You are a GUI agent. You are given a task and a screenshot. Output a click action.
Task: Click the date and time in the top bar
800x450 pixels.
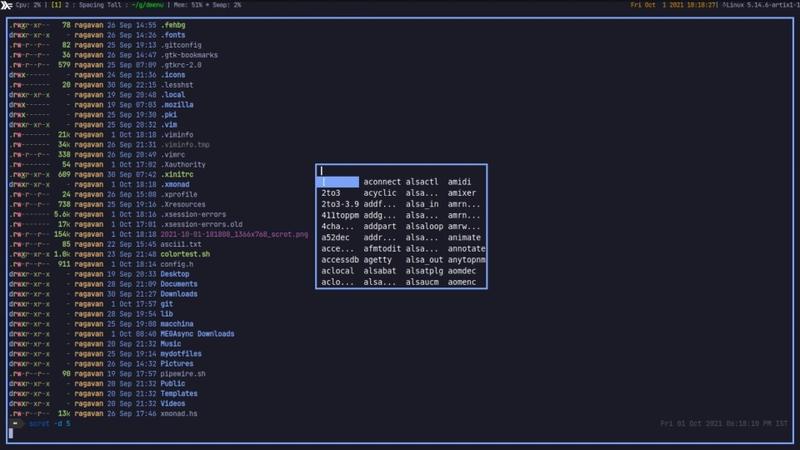tap(674, 5)
